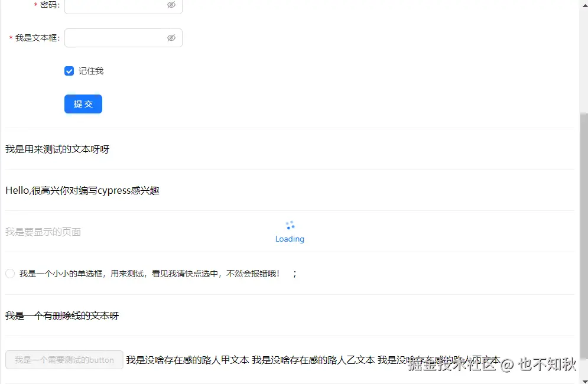Click the disabled 我是一个需要测试的button
The height and width of the screenshot is (384, 588).
[64, 360]
